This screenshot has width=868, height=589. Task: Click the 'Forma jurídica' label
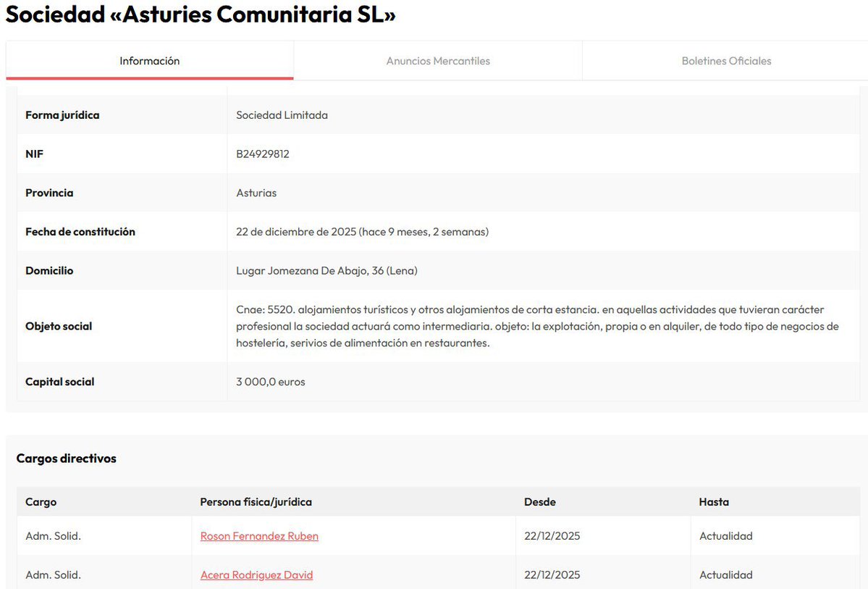coord(62,115)
